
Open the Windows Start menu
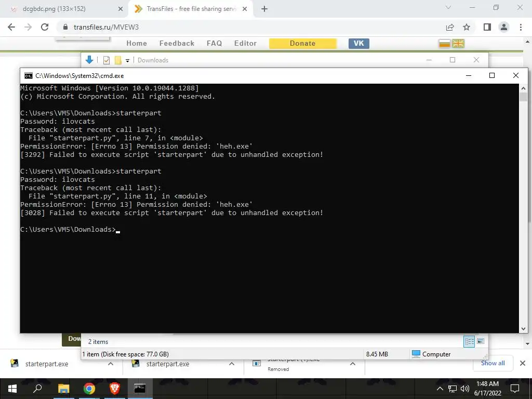click(12, 389)
